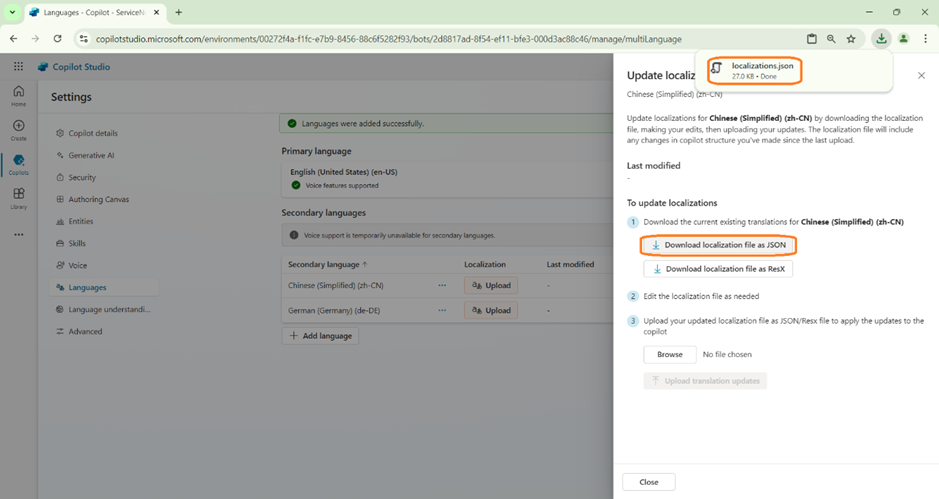The height and width of the screenshot is (499, 939).
Task: Select Authoring Canvas settings item
Action: (x=99, y=199)
